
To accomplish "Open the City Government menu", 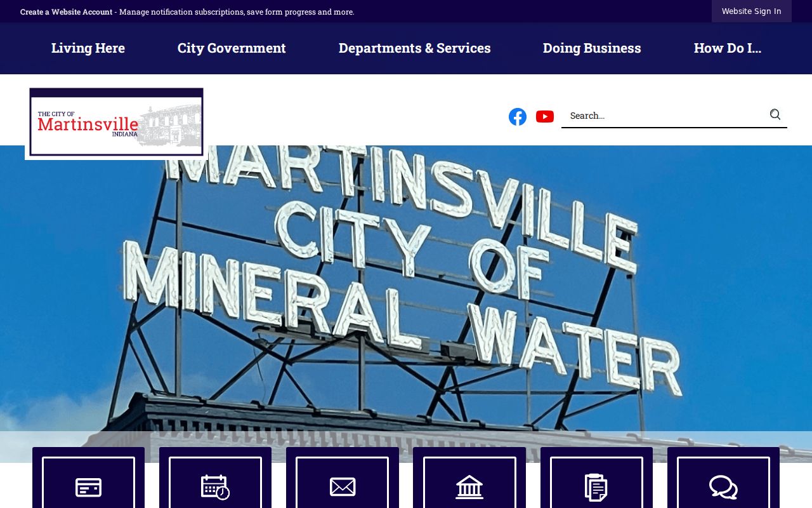I will point(232,48).
